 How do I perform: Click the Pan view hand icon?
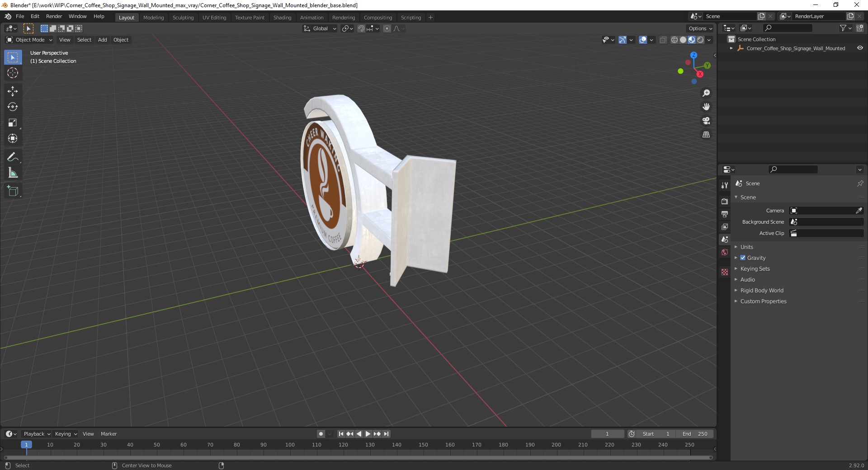click(x=706, y=107)
